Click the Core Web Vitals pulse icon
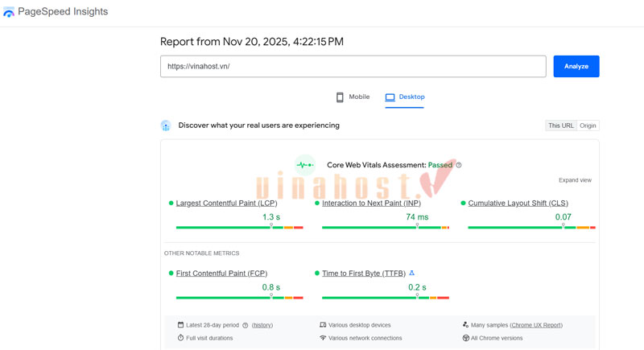 tap(305, 165)
